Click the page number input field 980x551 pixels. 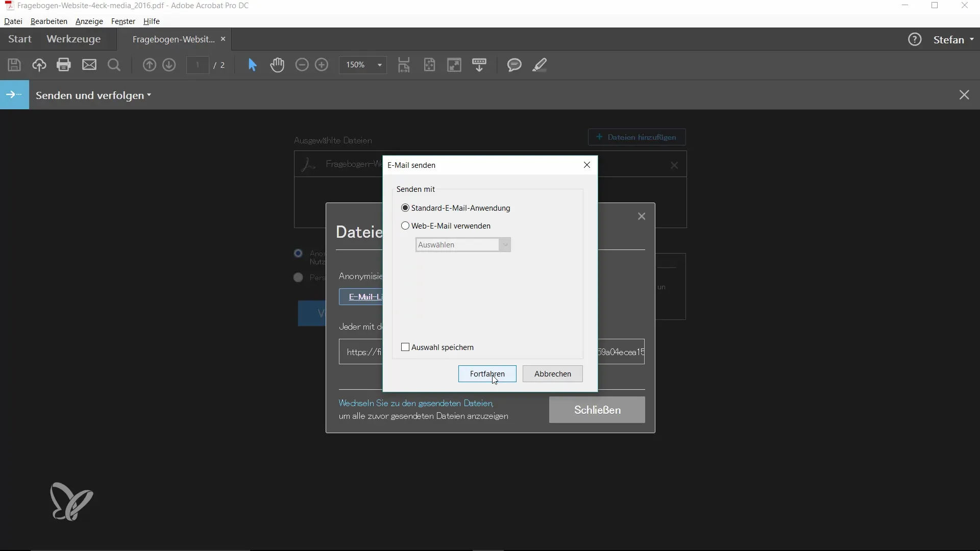(198, 65)
